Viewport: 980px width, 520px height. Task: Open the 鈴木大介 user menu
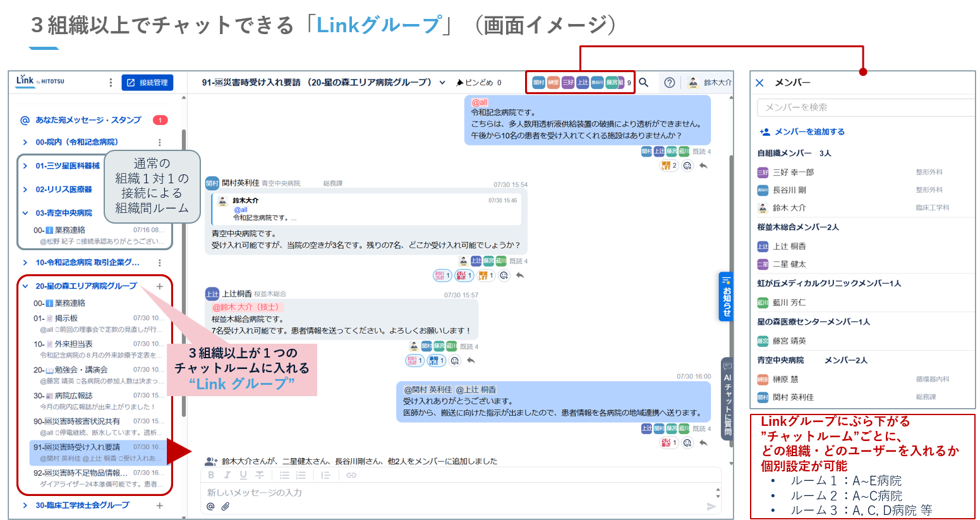[x=710, y=82]
